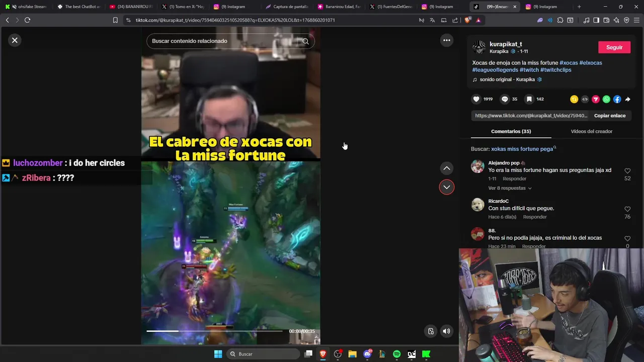Switch to the Videos del creador tab
Viewport: 644px width, 362px height.
(x=592, y=131)
